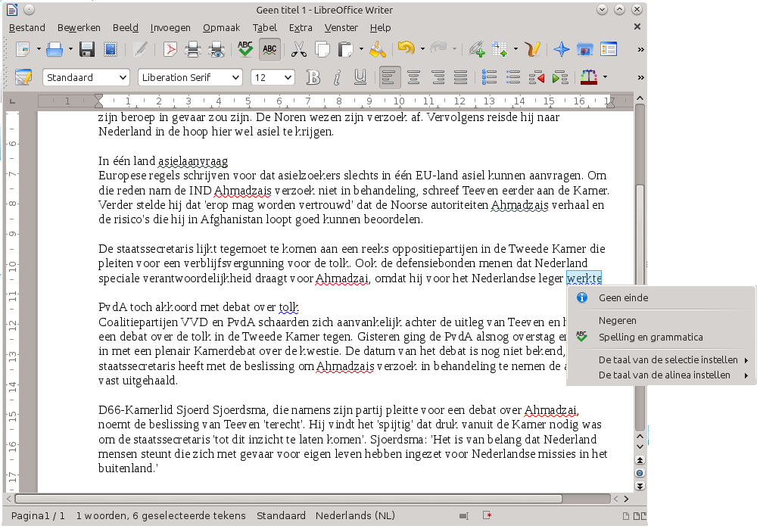
Task: Expand the font color dropdown arrow
Action: pos(605,77)
